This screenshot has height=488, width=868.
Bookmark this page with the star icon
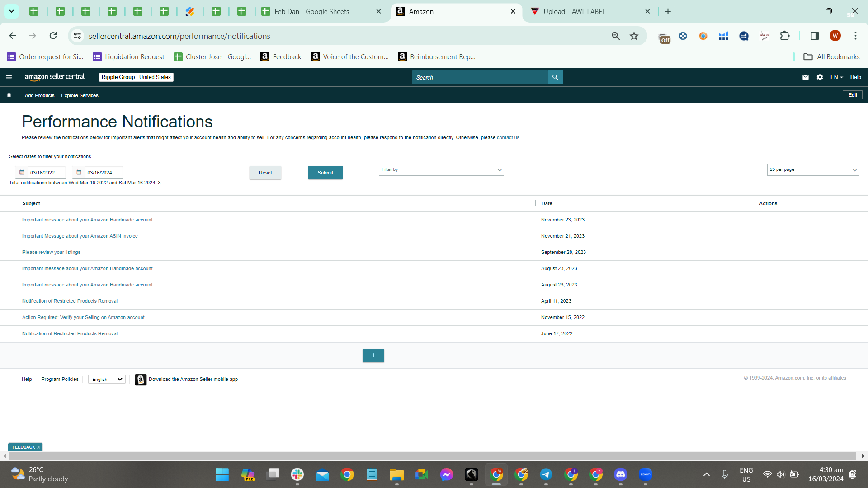(634, 36)
